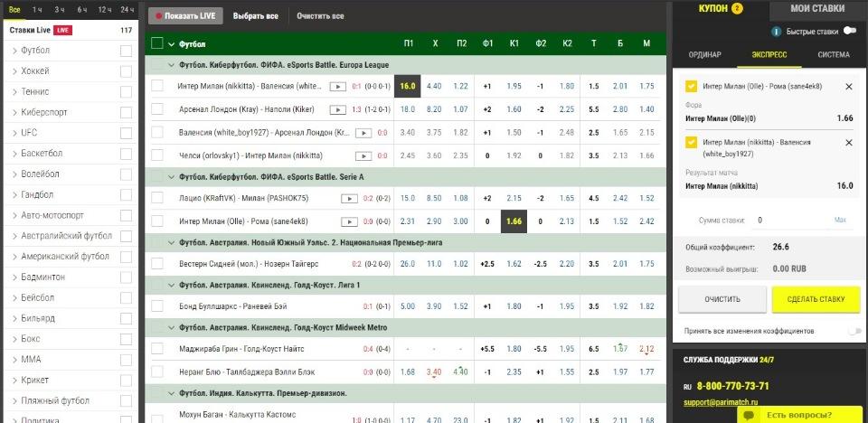Screen dimensions: 868x423
Task: Check the Киберспорт checkbox in sidebar
Action: [x=127, y=112]
